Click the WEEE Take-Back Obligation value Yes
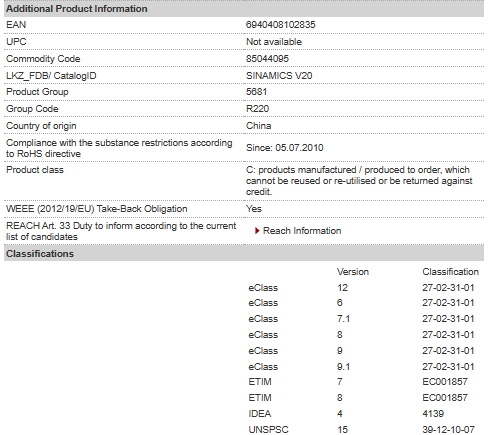 pyautogui.click(x=254, y=209)
